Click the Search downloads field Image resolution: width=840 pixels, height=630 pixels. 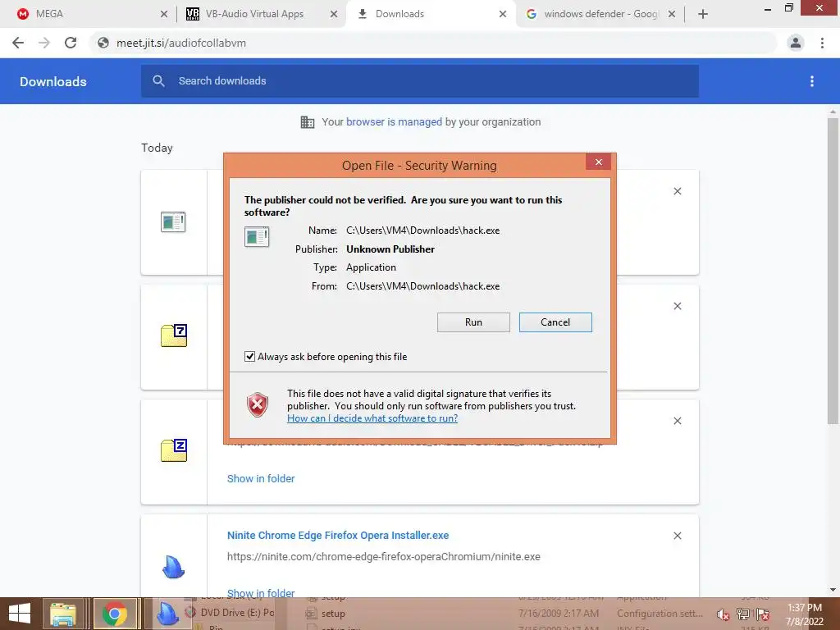(420, 81)
